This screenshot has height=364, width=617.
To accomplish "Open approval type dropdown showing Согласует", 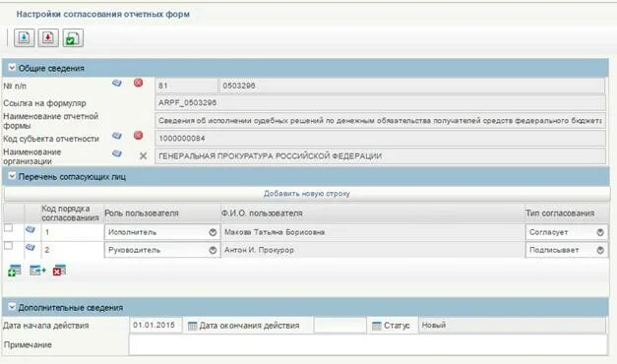I will 566,232.
